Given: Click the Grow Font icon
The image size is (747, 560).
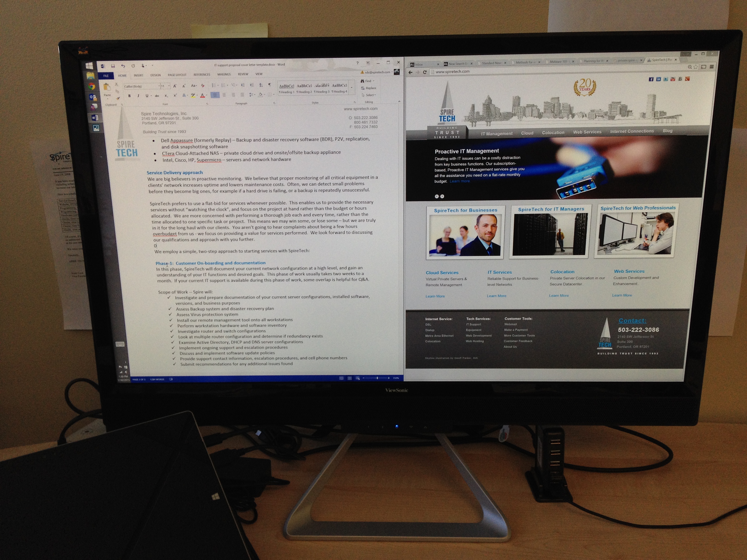Looking at the screenshot, I should pos(175,86).
